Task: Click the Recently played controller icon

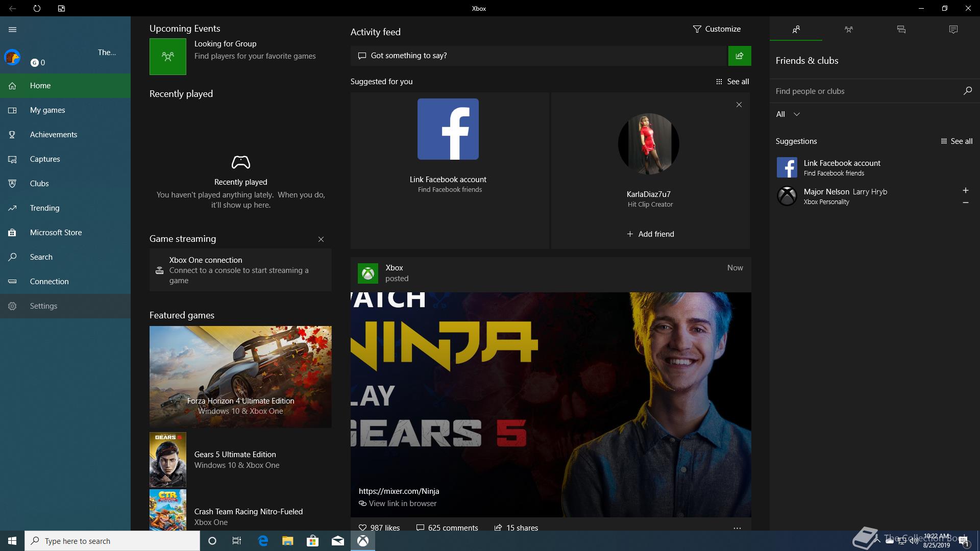Action: point(241,162)
